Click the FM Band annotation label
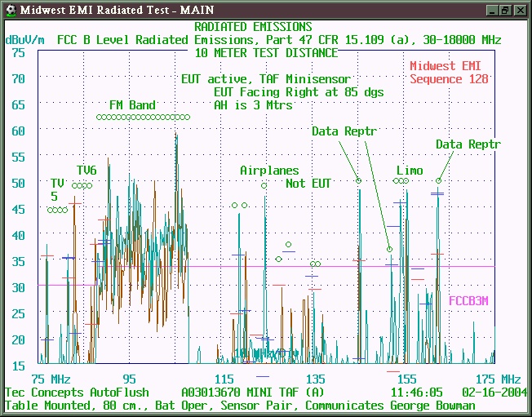532x417 pixels. pos(132,105)
